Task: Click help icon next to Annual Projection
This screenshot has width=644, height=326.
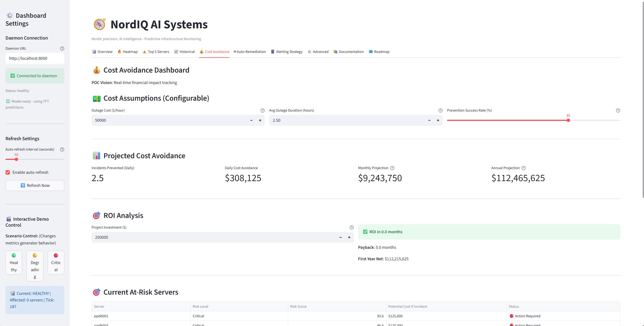Action: (524, 168)
